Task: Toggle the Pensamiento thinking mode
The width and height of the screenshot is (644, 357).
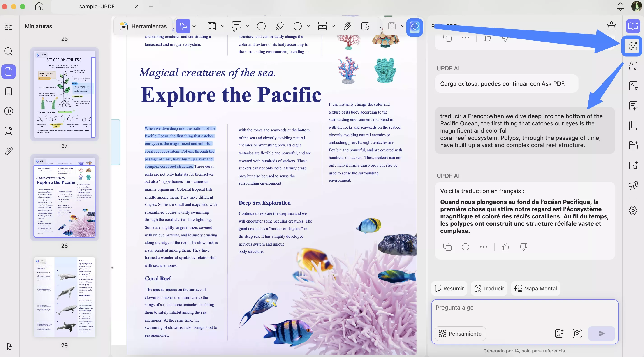Action: [x=460, y=334]
